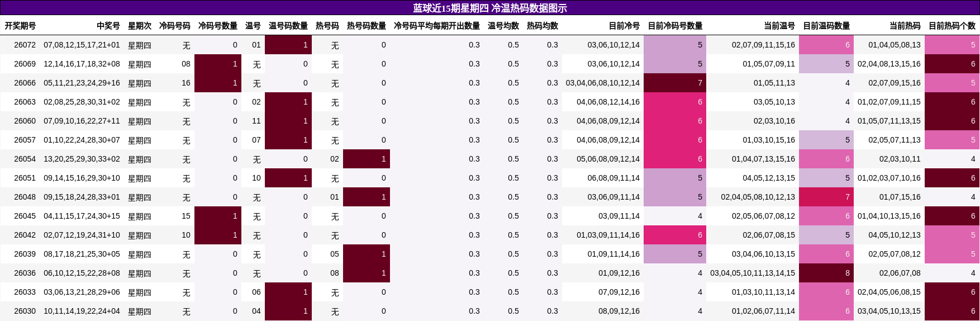Click the 温号 column header
Image resolution: width=980 pixels, height=321 pixels.
pos(253,26)
